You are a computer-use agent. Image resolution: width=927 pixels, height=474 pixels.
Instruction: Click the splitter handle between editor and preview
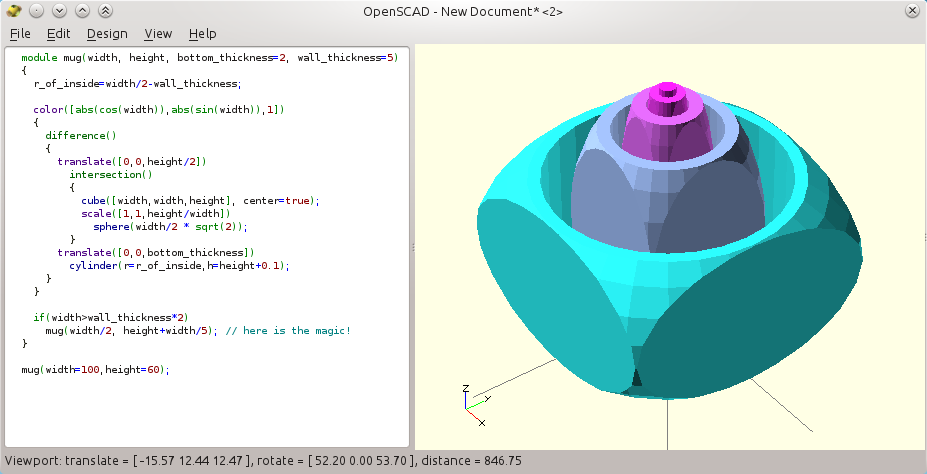click(413, 246)
